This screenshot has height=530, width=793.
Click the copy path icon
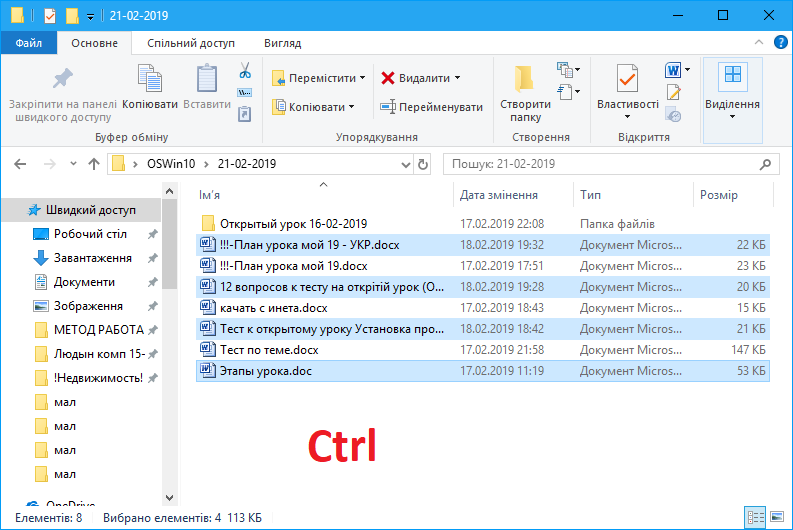(245, 93)
